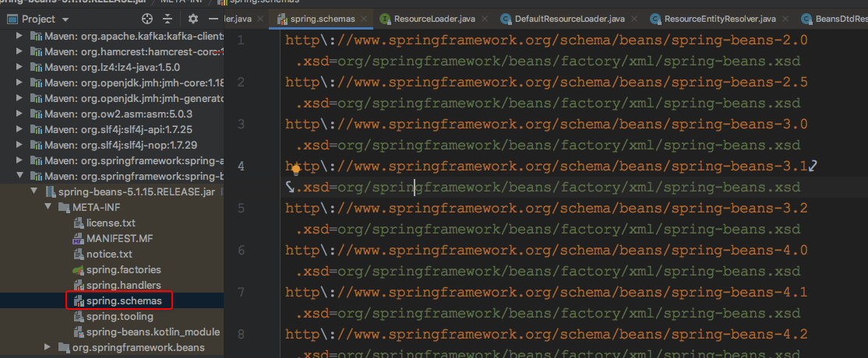Click the URL ending spring-beans-4.1
This screenshot has height=358, width=868.
[x=546, y=292]
